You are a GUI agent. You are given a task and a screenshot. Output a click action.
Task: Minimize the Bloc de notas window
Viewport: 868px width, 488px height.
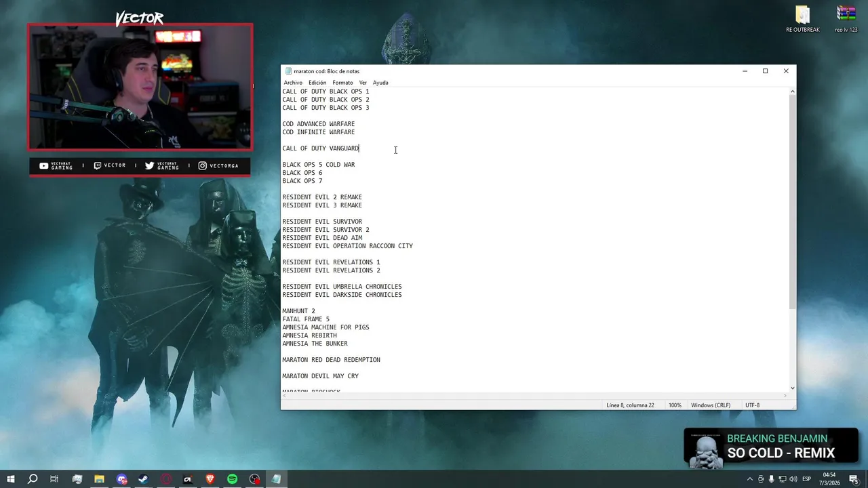(x=745, y=71)
